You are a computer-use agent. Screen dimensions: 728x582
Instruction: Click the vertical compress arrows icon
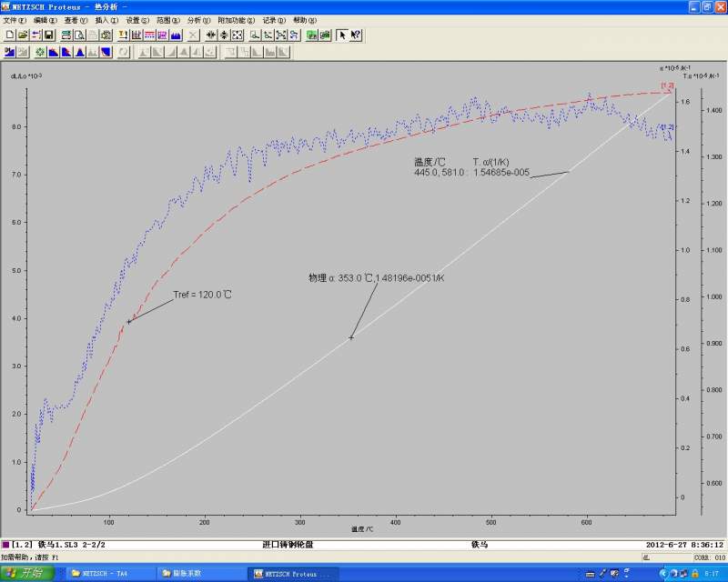tap(224, 35)
